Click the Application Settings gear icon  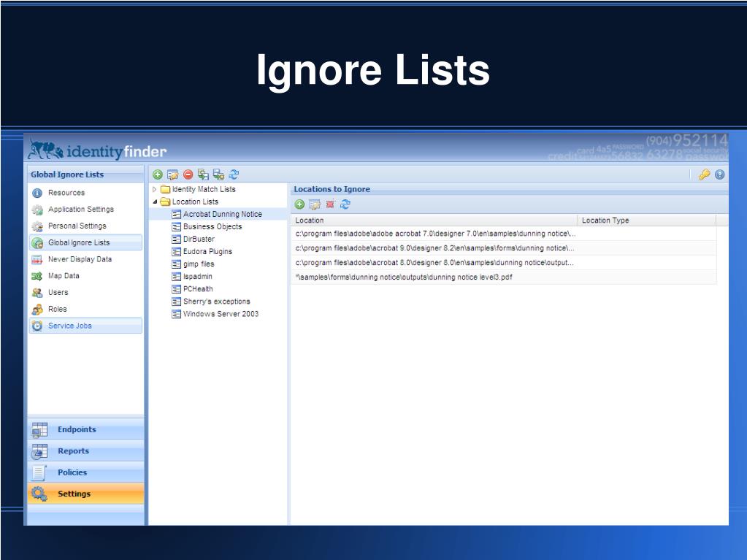pyautogui.click(x=37, y=210)
